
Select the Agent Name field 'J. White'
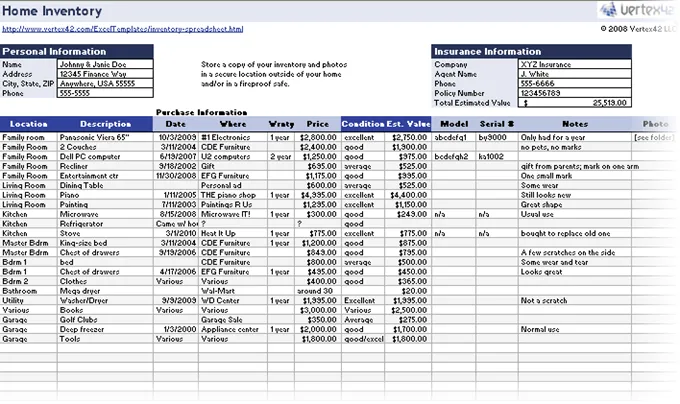[575, 74]
